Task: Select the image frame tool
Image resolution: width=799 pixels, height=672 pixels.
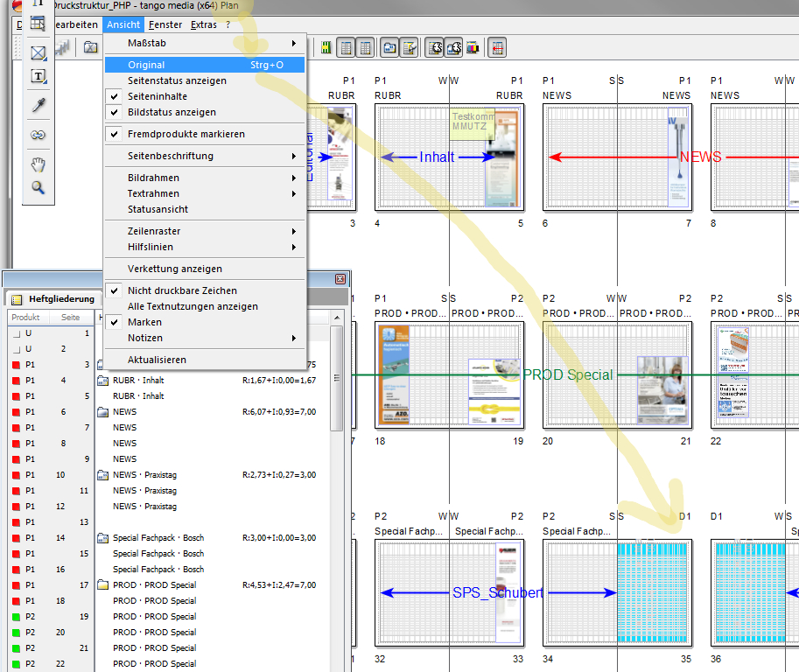Action: pos(38,53)
